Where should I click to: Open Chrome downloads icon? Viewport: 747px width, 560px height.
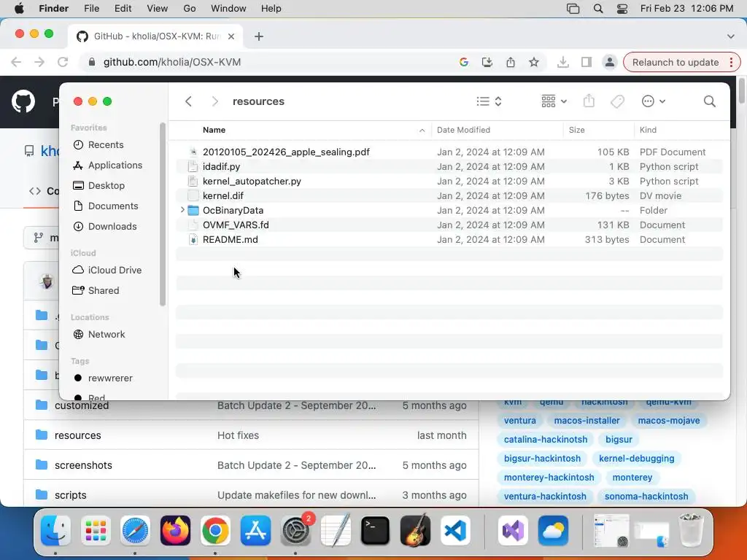click(x=563, y=63)
